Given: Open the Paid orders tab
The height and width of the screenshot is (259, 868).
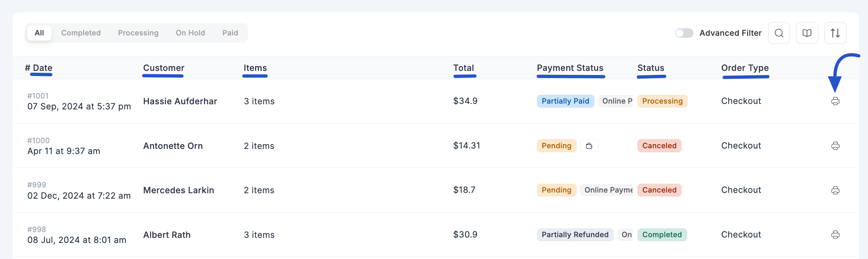Looking at the screenshot, I should click(x=230, y=33).
